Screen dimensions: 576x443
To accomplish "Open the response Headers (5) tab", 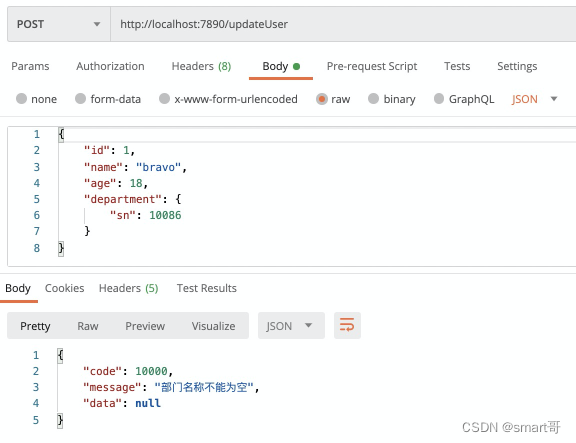I will pos(129,288).
